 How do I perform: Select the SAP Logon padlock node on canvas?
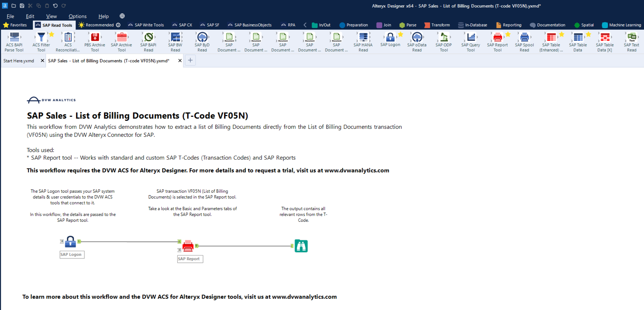click(x=71, y=242)
